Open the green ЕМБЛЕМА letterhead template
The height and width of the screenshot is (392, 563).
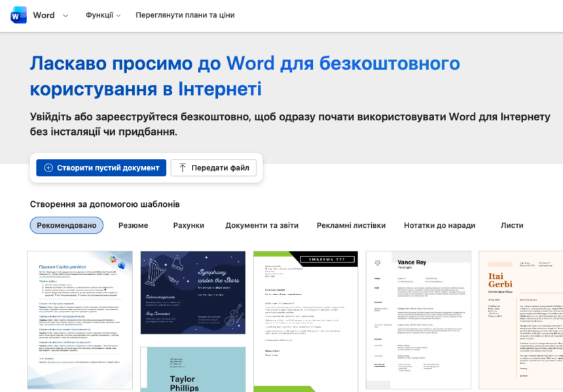(306, 321)
